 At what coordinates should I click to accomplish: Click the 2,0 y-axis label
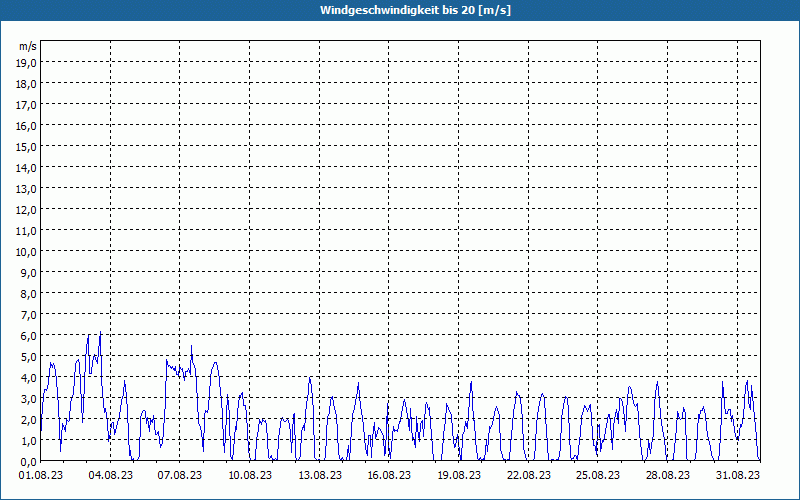pyautogui.click(x=30, y=420)
